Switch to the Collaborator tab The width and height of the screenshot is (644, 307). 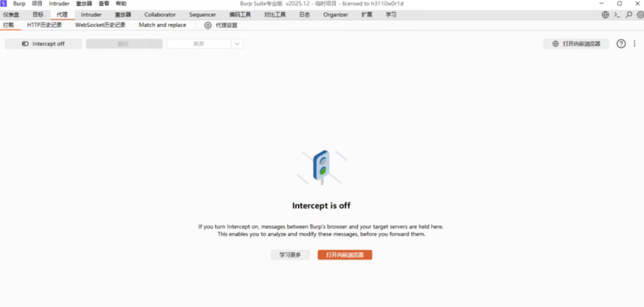tap(160, 15)
